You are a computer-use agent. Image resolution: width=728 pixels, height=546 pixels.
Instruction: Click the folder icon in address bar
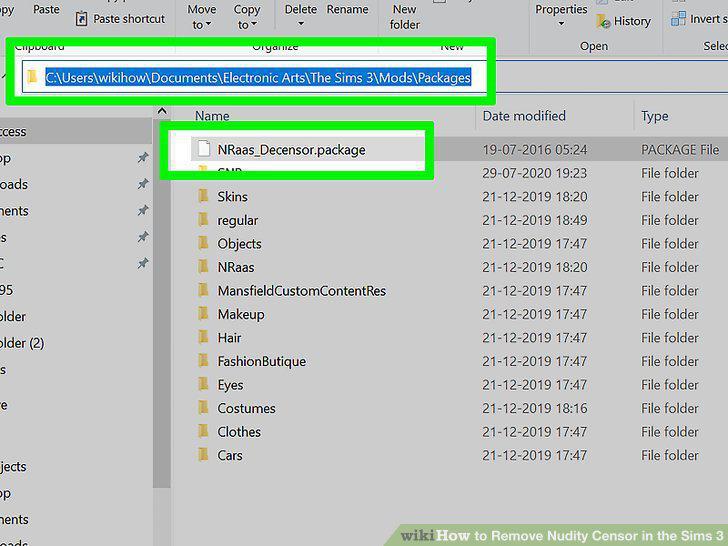pyautogui.click(x=32, y=76)
